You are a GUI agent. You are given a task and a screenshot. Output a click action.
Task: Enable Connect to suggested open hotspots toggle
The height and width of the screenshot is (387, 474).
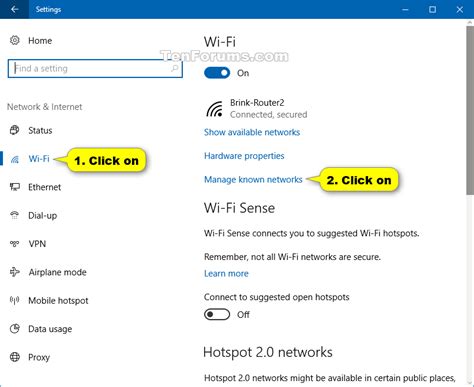coord(217,314)
